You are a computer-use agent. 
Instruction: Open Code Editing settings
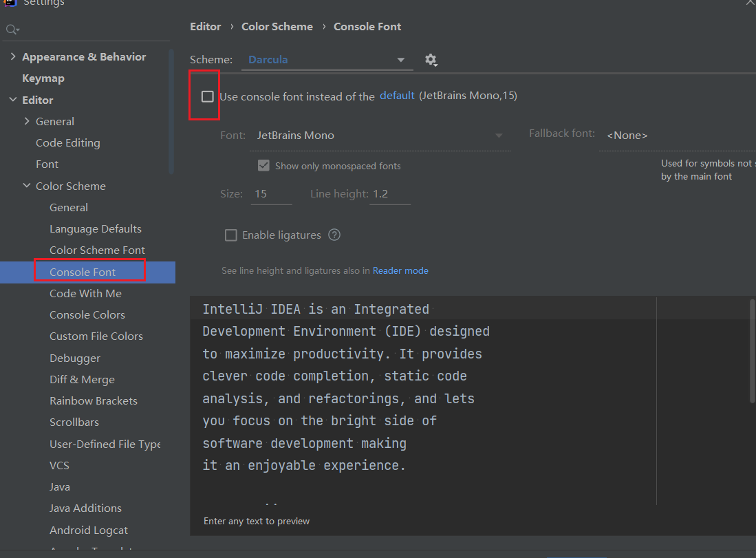[x=68, y=142]
